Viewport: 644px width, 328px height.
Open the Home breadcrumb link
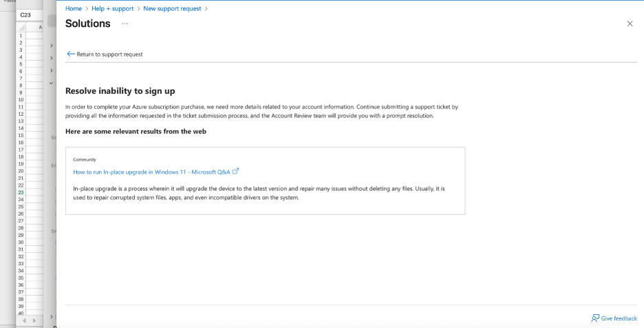click(74, 9)
